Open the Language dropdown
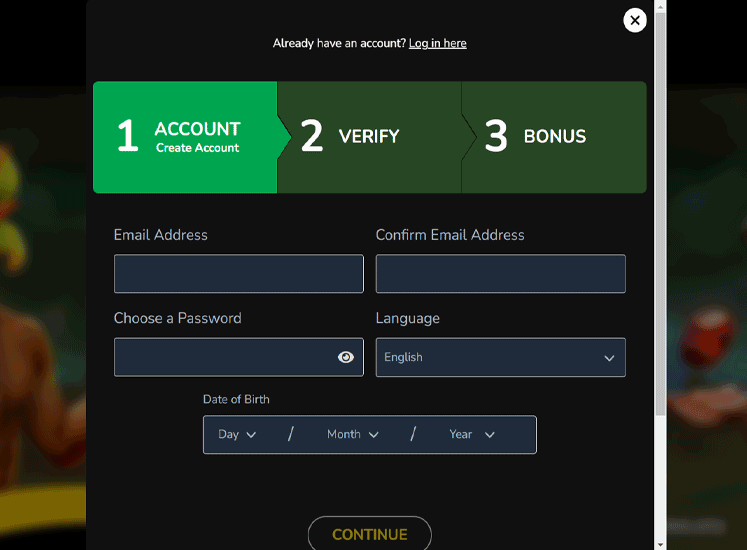 [x=500, y=357]
